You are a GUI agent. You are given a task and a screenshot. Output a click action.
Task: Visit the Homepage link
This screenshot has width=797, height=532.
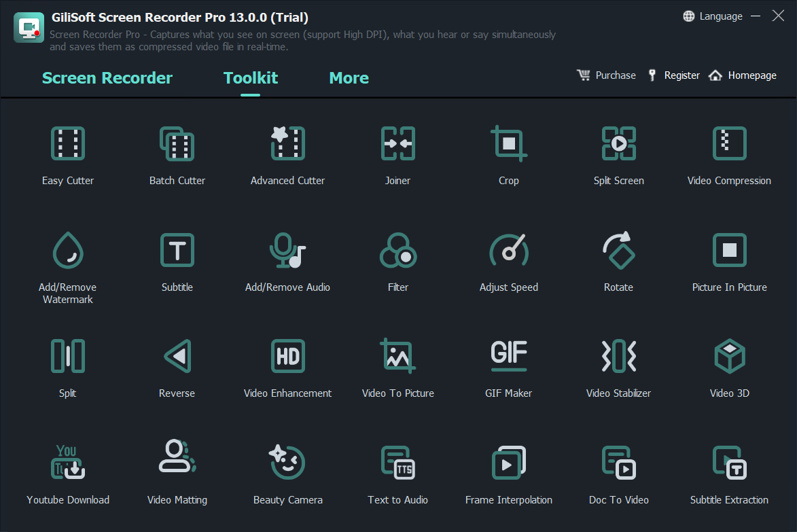click(743, 75)
